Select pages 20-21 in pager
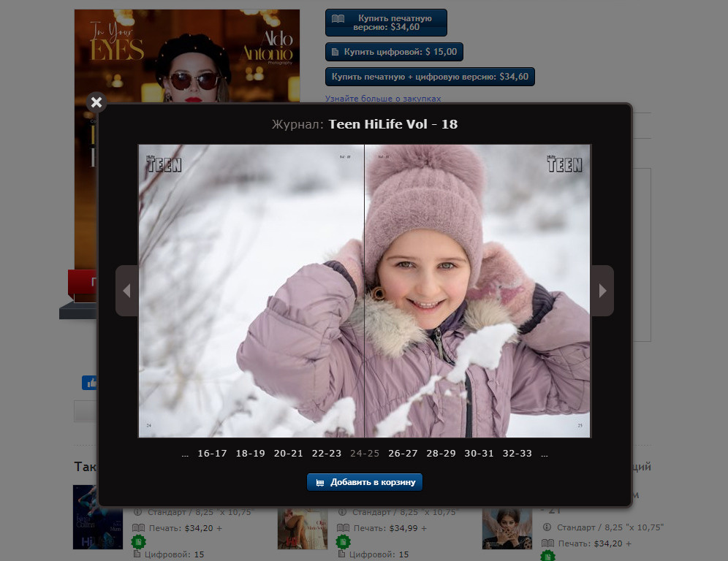The width and height of the screenshot is (728, 561). (288, 454)
